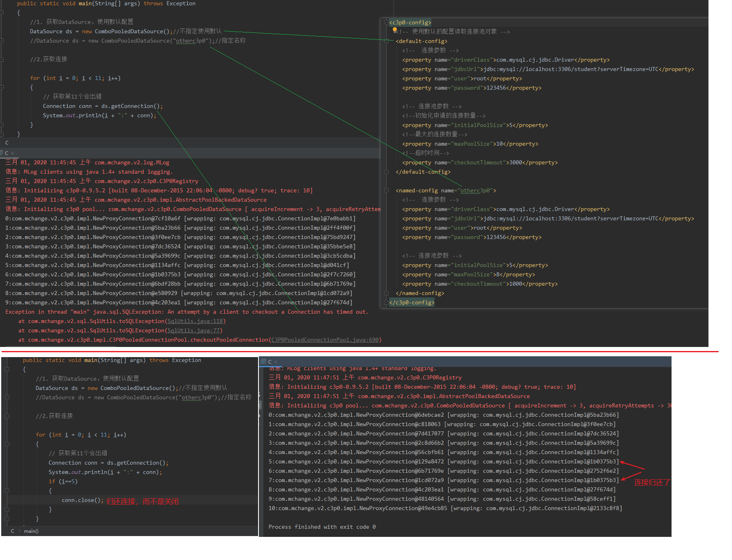Collapse the if (i==5) block fold
This screenshot has width=732, height=560.
[7, 491]
